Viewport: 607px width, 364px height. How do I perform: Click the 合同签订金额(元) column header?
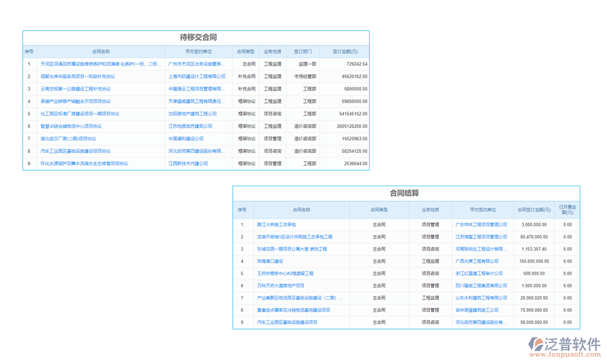click(534, 209)
